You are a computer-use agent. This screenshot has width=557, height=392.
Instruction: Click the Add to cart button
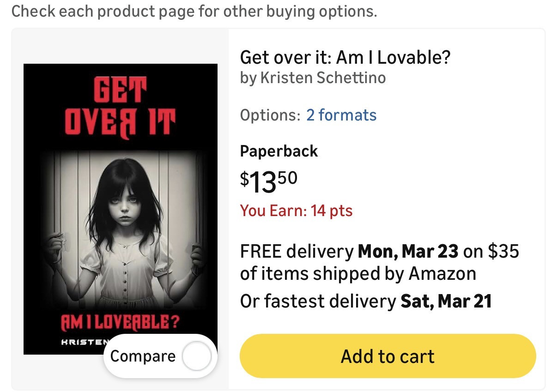click(387, 356)
